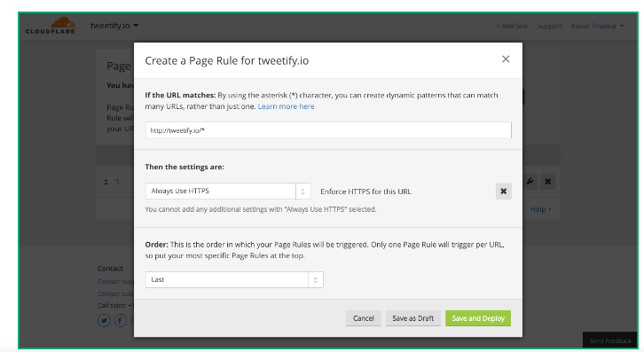The width and height of the screenshot is (644, 352).
Task: Open the Order dropdown showing Last
Action: (x=234, y=279)
